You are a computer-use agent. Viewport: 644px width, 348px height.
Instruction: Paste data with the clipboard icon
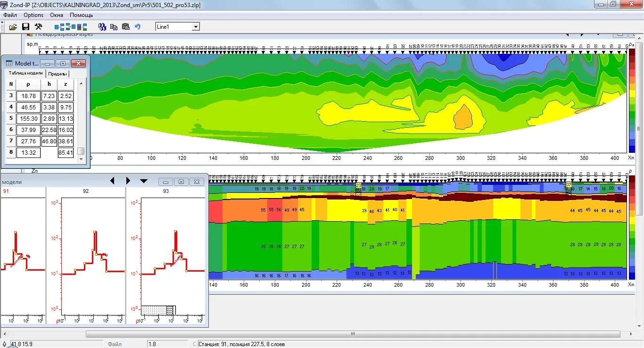pos(126,26)
